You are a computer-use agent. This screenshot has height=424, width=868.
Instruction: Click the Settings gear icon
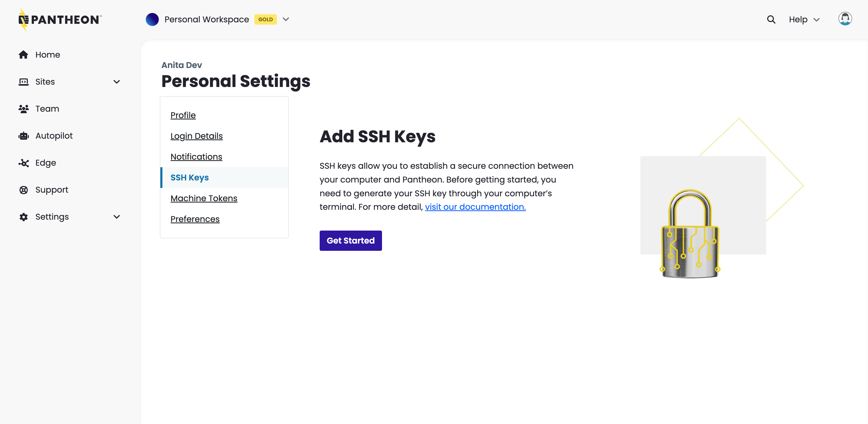(x=24, y=217)
